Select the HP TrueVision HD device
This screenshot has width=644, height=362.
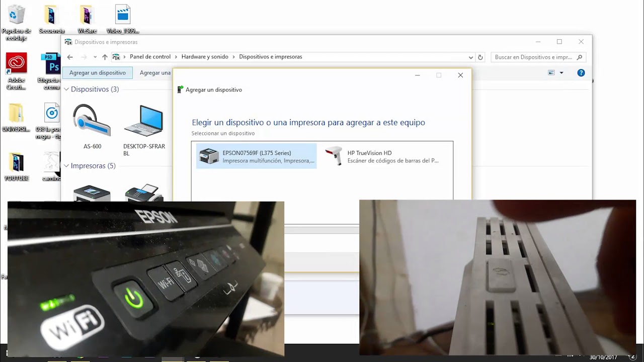click(x=382, y=156)
